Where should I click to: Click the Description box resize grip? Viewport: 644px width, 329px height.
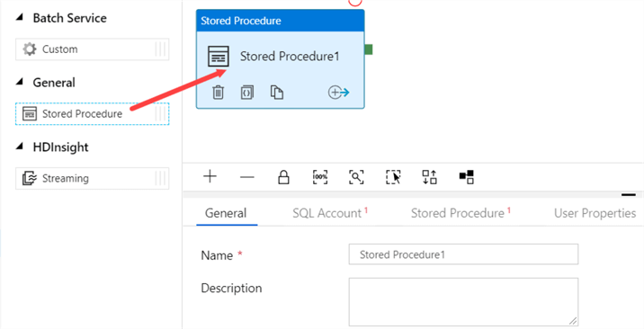tap(573, 321)
